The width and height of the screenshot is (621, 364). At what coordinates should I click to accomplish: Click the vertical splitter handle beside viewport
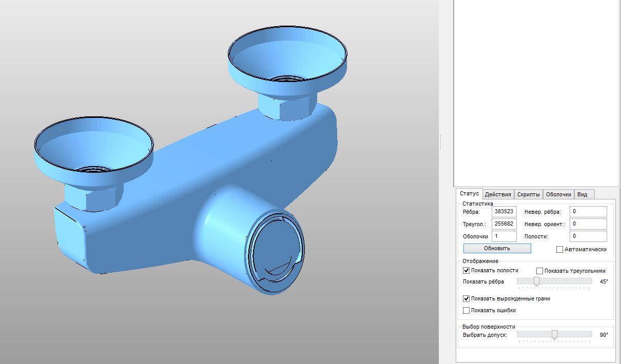click(x=440, y=143)
